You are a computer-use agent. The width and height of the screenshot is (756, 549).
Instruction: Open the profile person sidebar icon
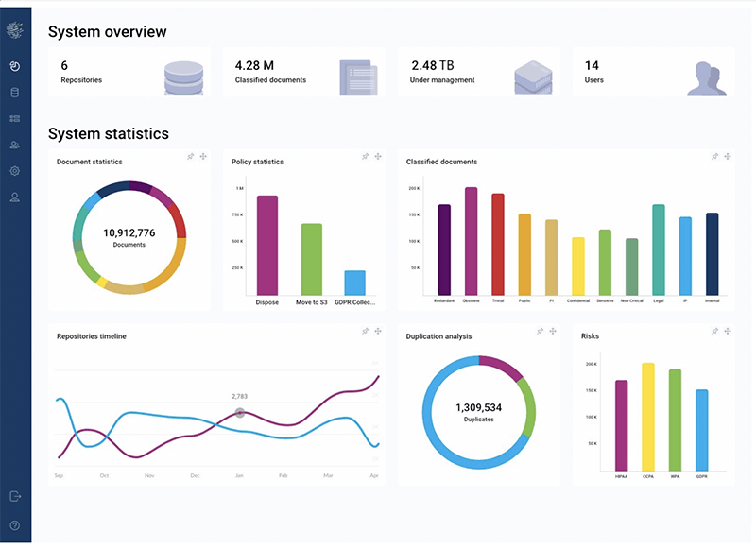pyautogui.click(x=15, y=197)
